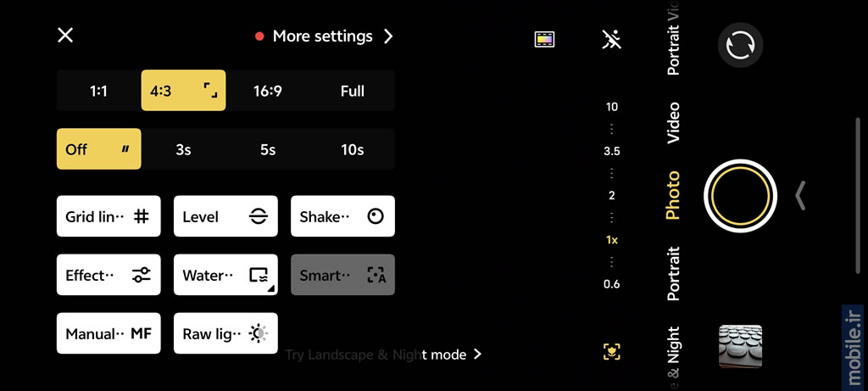Switch to Video mode
The image size is (868, 391).
[673, 123]
